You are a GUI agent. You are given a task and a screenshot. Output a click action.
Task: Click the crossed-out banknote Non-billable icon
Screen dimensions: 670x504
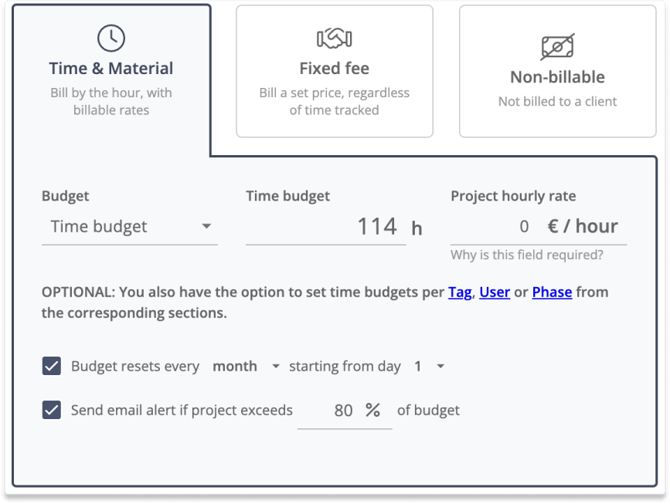[558, 47]
